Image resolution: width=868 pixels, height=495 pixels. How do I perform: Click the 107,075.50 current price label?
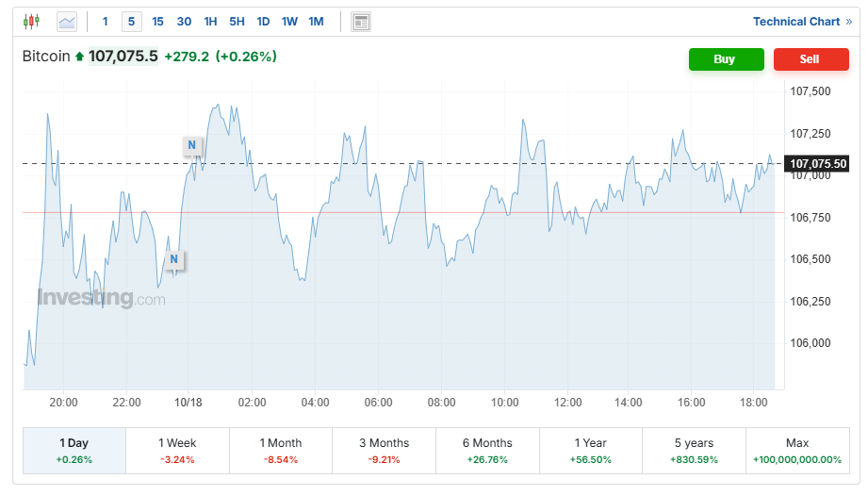click(x=818, y=164)
